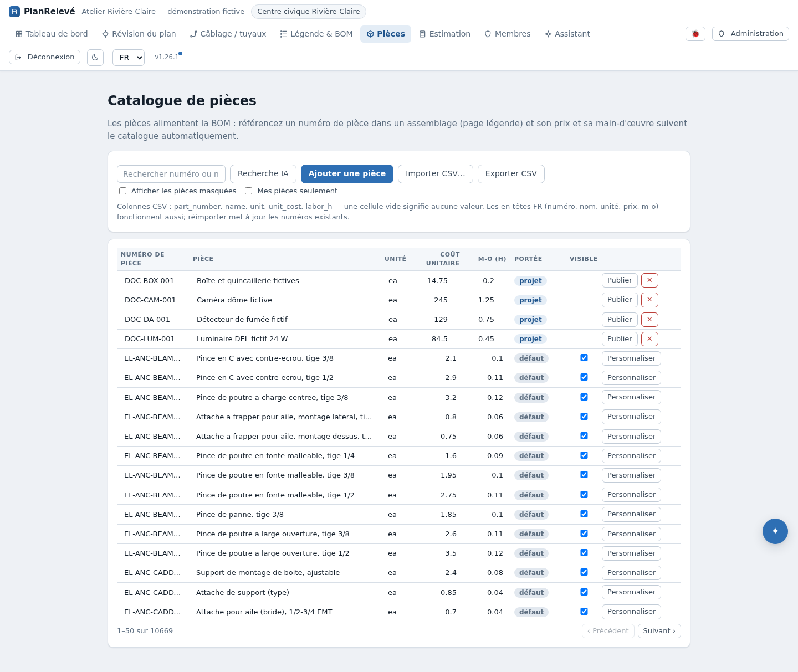Click Détecteur de fumée fictif name

click(242, 320)
